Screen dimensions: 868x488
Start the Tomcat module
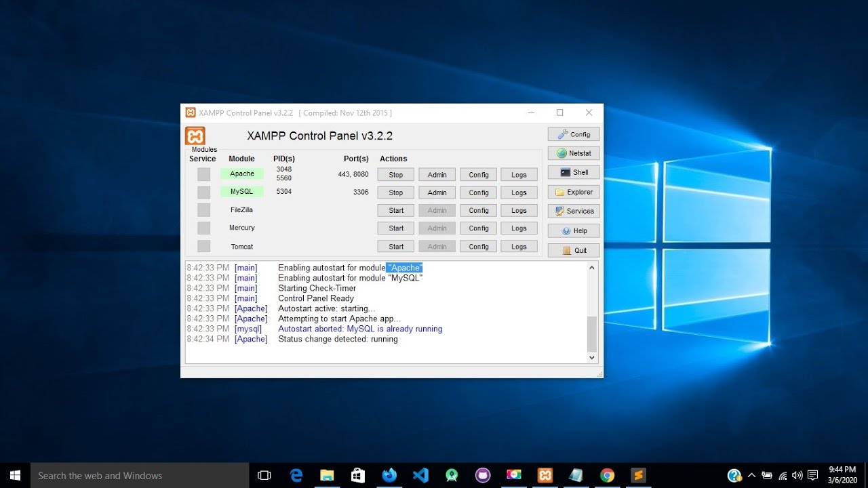coord(396,247)
